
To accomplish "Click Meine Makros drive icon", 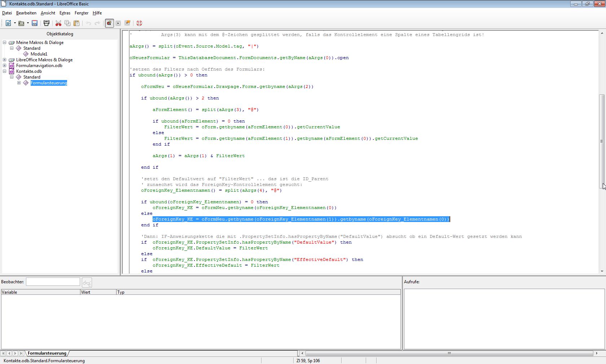I will pyautogui.click(x=12, y=43).
